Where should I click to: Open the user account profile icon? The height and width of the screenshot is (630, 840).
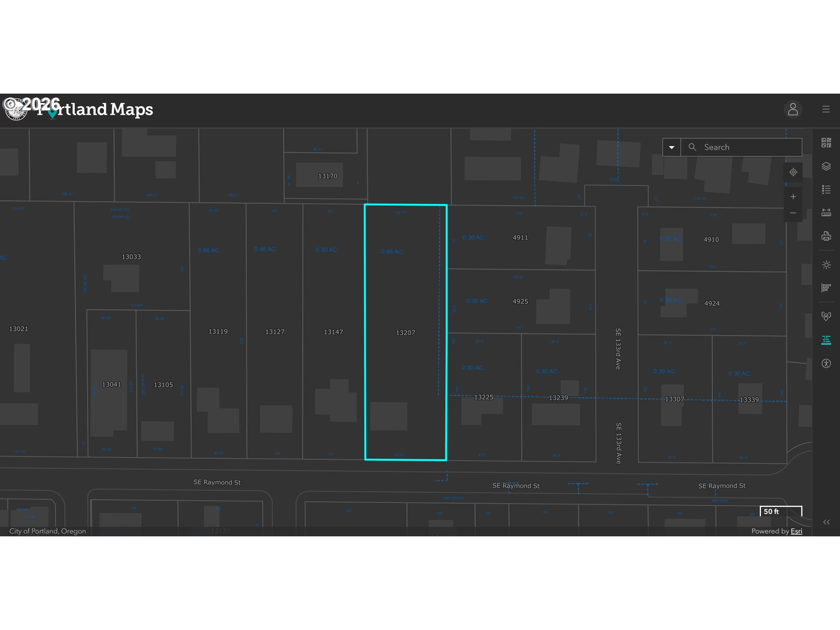(x=793, y=109)
